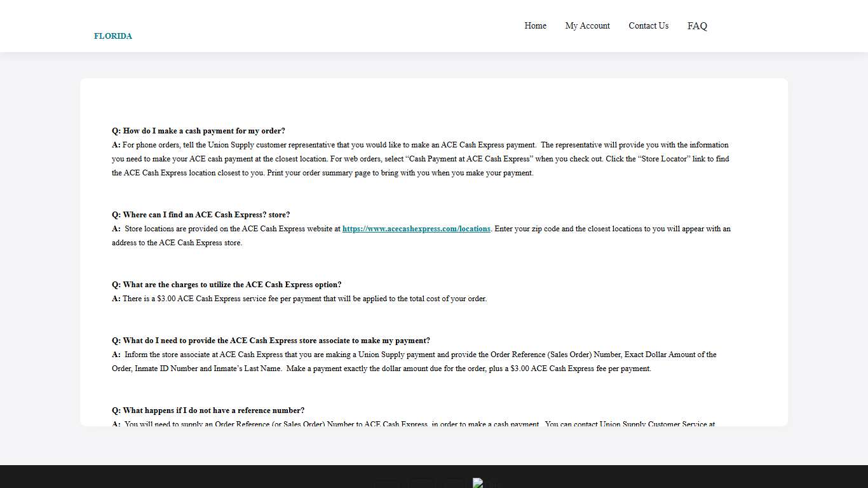Click the answer starting 'For phone orders'
This screenshot has width=868, height=488.
click(x=419, y=159)
